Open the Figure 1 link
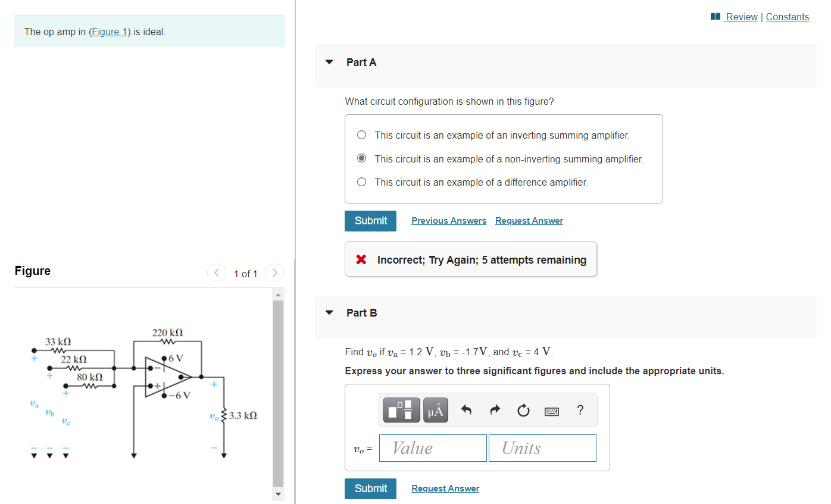This screenshot has width=831, height=504. (x=110, y=32)
